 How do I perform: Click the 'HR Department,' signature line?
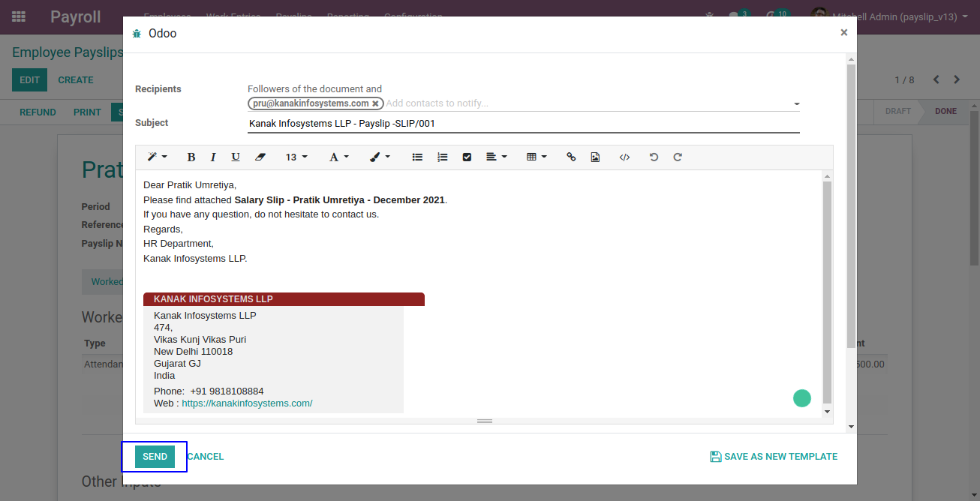pyautogui.click(x=179, y=244)
